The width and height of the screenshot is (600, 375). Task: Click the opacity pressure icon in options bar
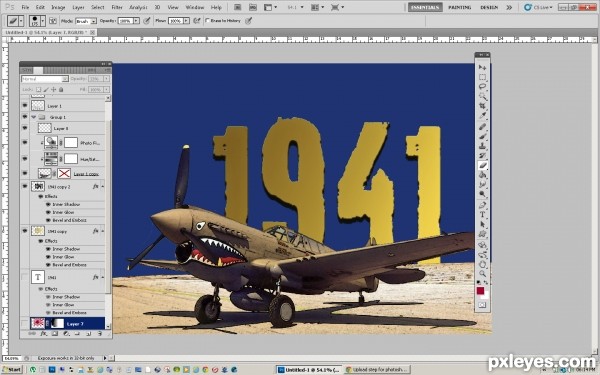point(147,21)
